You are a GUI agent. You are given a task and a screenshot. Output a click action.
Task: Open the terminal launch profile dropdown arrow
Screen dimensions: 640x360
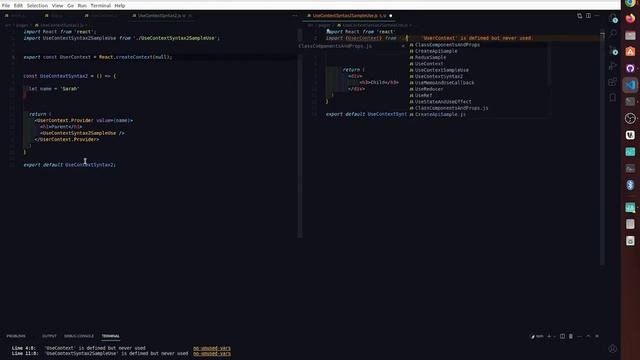[554, 336]
